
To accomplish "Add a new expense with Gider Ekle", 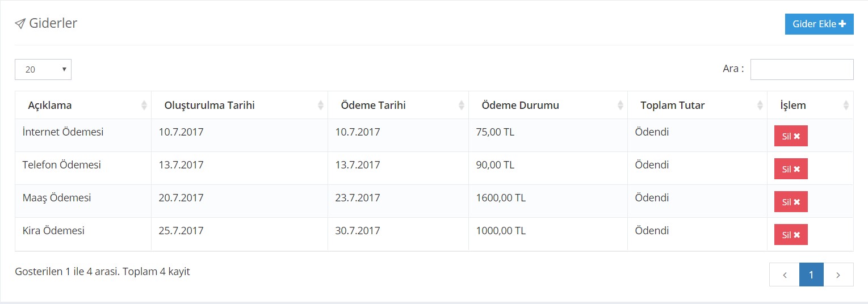I will [819, 24].
